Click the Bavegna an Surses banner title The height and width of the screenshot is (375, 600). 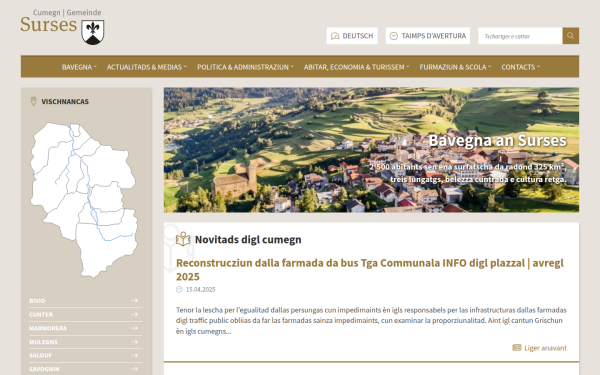497,140
